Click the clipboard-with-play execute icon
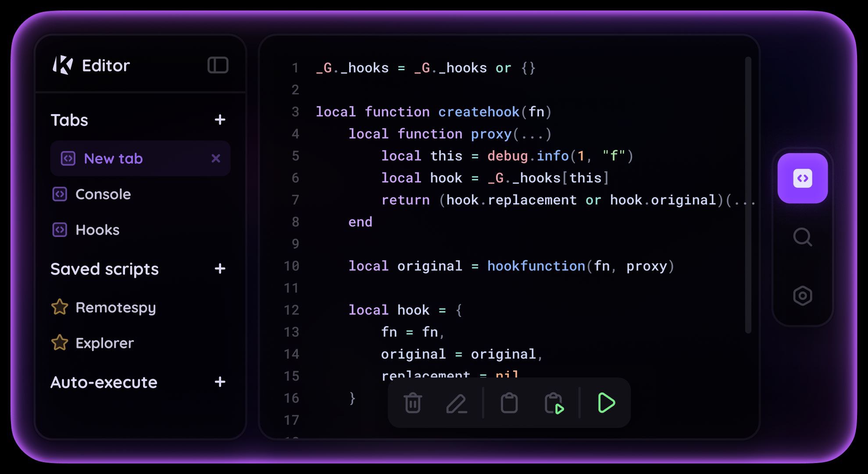Viewport: 868px width, 474px height. pos(554,403)
